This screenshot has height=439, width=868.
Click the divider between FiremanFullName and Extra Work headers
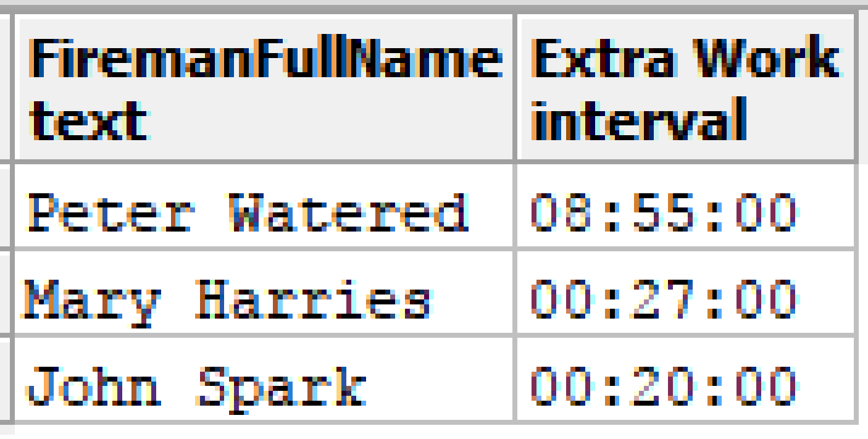[515, 88]
